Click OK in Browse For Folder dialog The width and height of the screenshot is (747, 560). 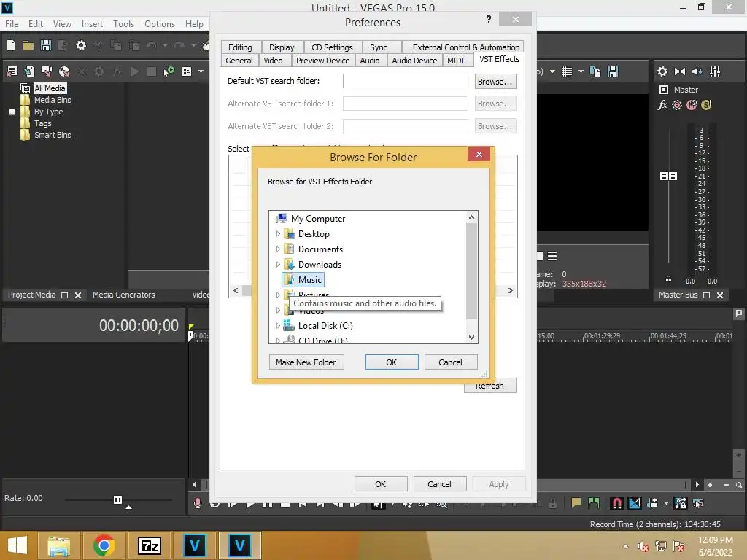click(x=392, y=362)
